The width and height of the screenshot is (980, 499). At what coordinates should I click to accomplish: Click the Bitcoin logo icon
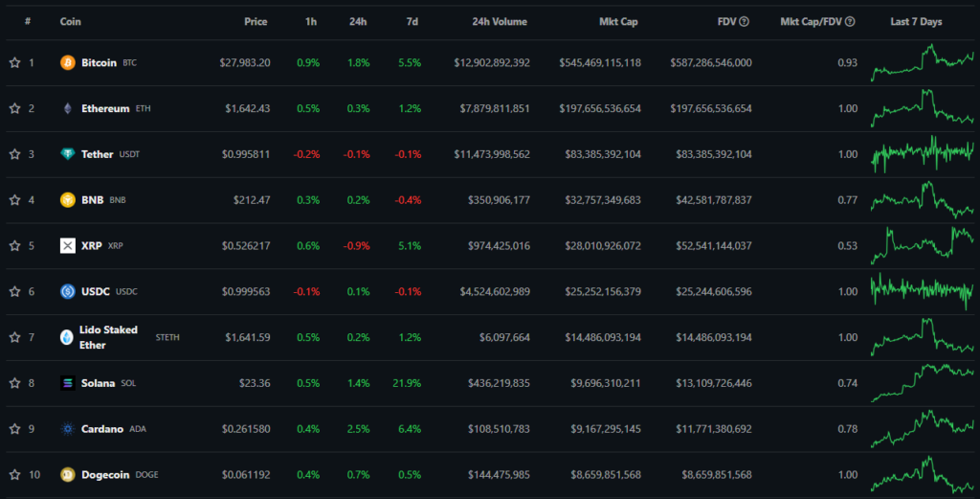pos(68,63)
